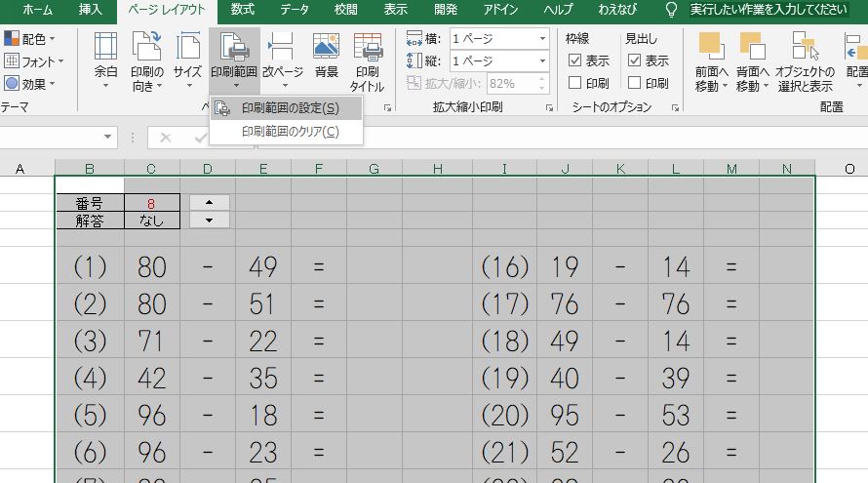
Task: Switch to the 校閲 tab
Action: click(346, 10)
